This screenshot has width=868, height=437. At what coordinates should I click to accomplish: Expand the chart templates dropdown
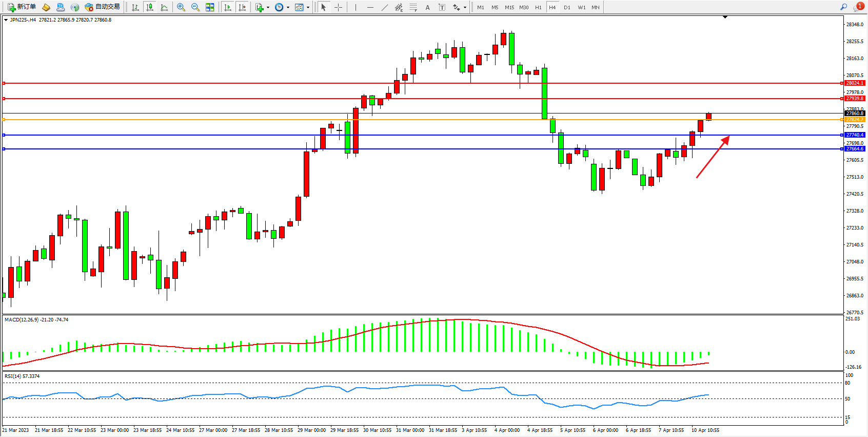(308, 7)
